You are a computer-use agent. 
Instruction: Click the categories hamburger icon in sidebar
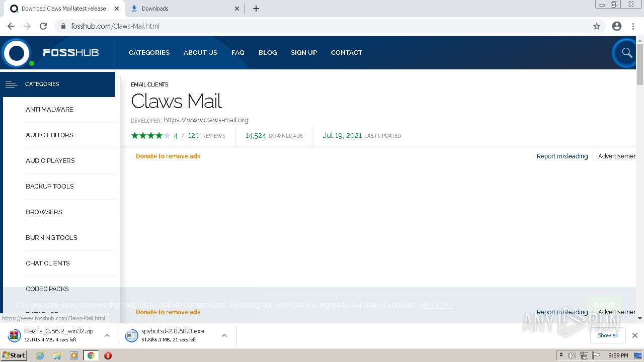(11, 84)
